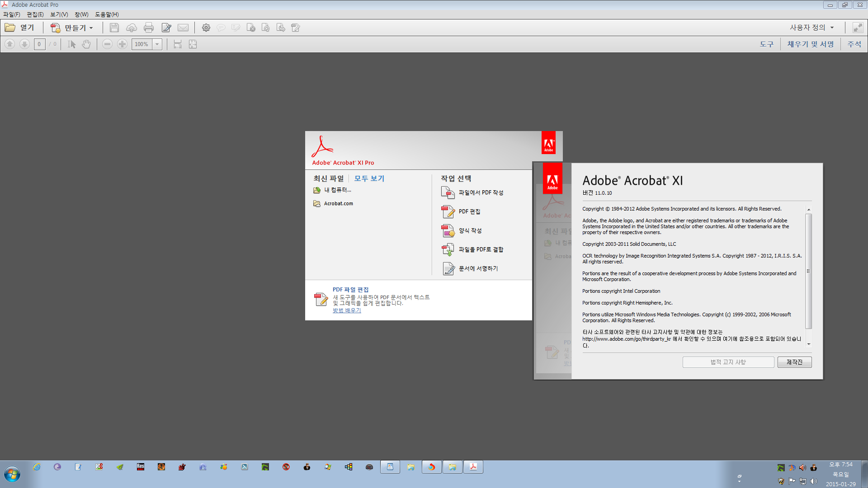Choose the Hand pan tool
This screenshot has height=488, width=868.
pos(86,44)
